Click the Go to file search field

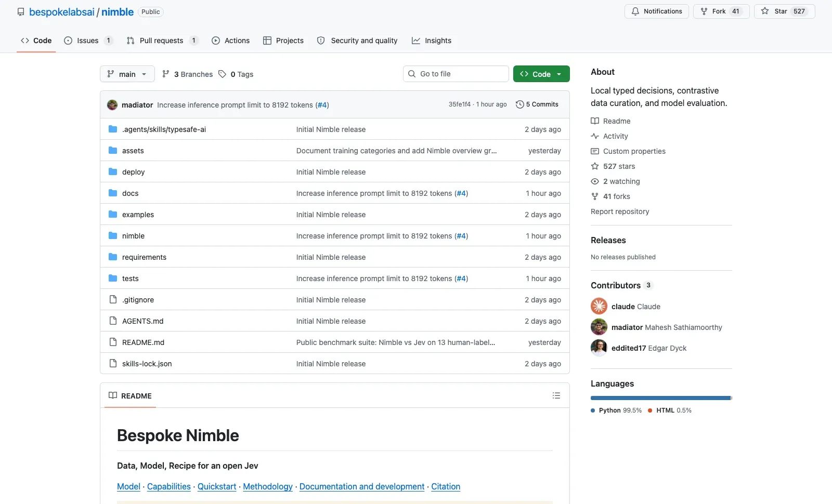456,74
